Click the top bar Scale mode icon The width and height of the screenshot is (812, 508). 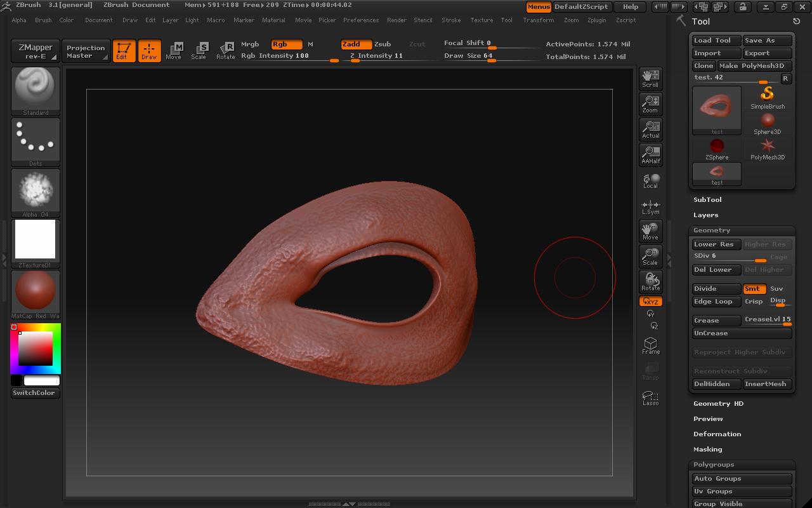point(199,51)
